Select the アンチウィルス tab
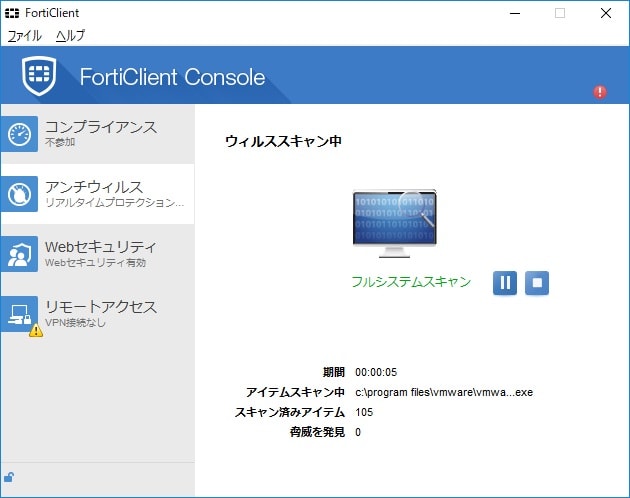630x498 pixels. point(98,194)
